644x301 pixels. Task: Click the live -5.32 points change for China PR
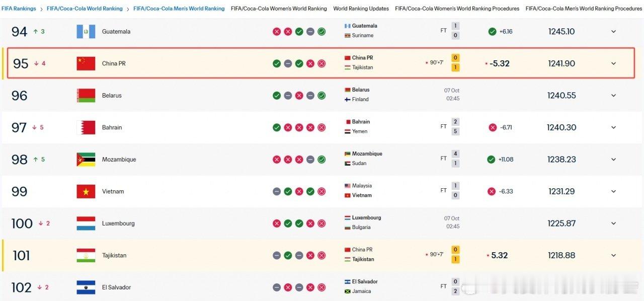tap(500, 63)
